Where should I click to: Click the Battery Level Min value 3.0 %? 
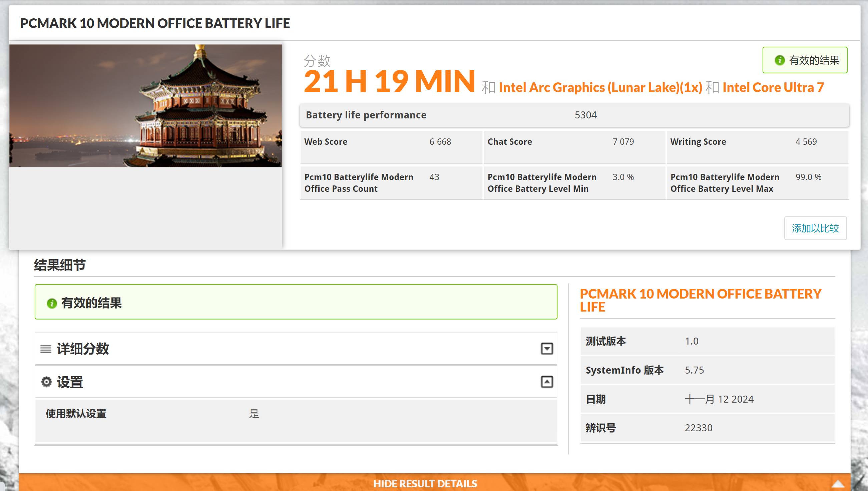(623, 177)
